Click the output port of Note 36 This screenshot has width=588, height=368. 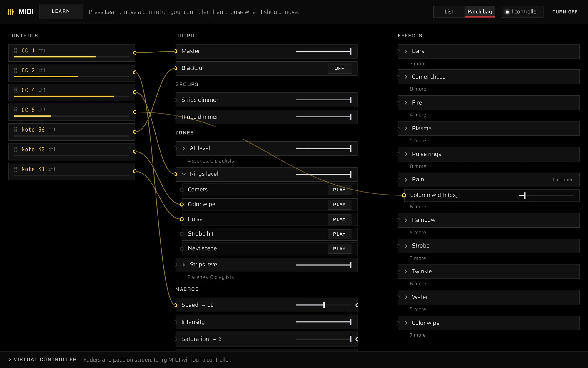click(135, 132)
